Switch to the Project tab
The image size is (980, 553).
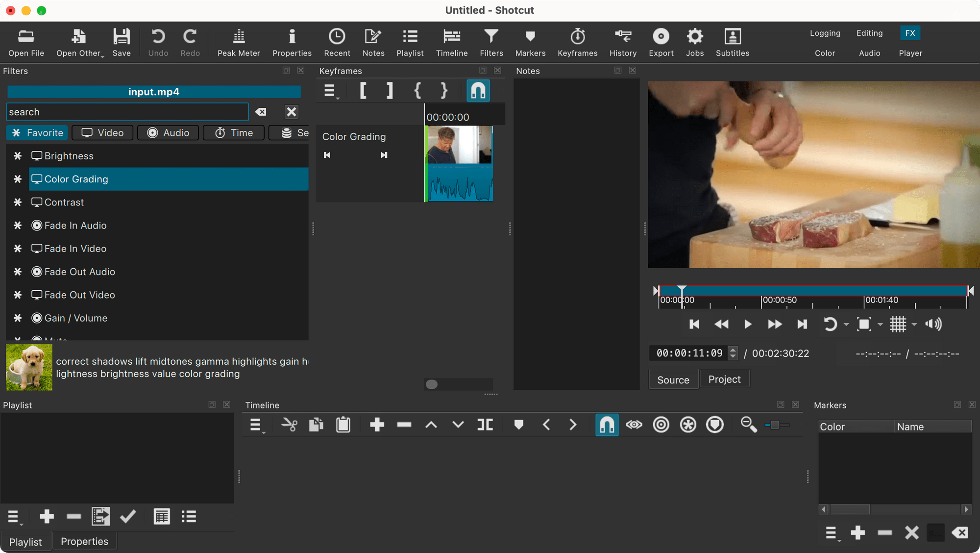(724, 379)
